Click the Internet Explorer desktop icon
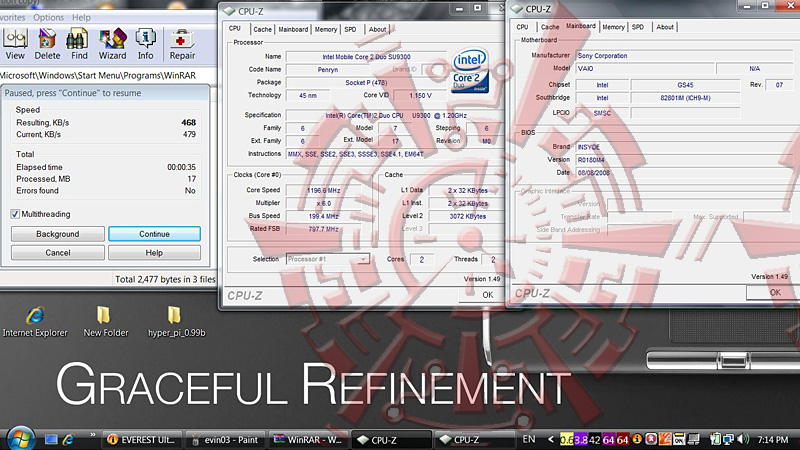The image size is (800, 450). tap(35, 322)
